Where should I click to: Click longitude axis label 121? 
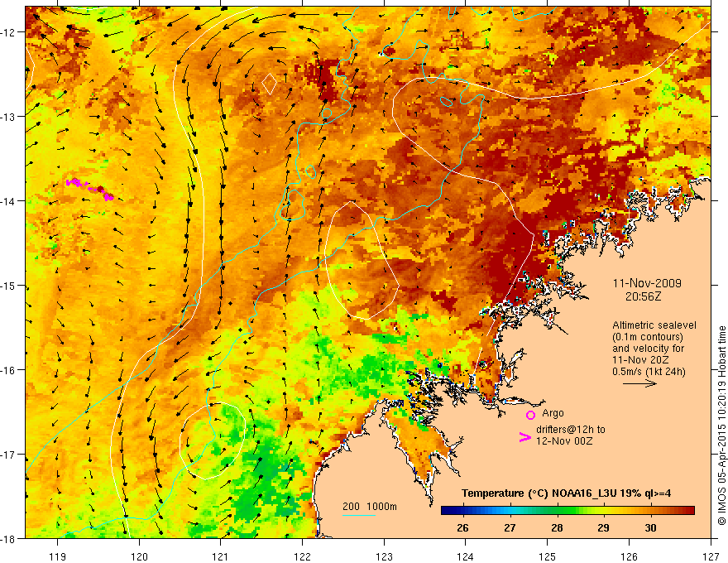click(221, 557)
